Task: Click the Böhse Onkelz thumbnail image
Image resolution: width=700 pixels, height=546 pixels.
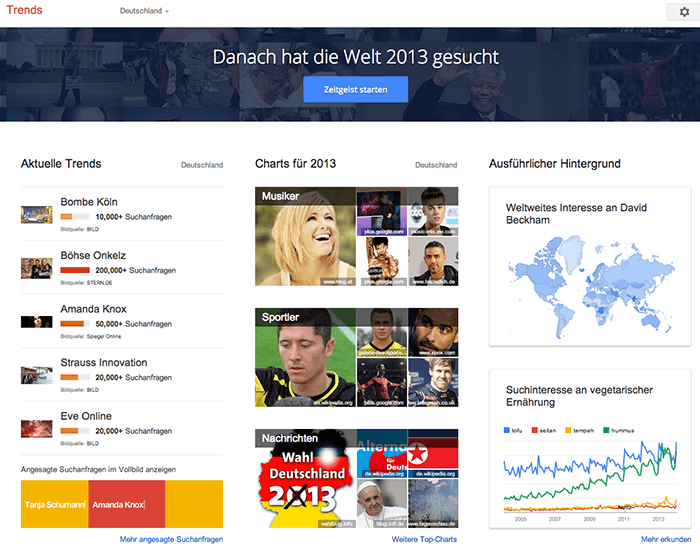Action: click(x=37, y=268)
